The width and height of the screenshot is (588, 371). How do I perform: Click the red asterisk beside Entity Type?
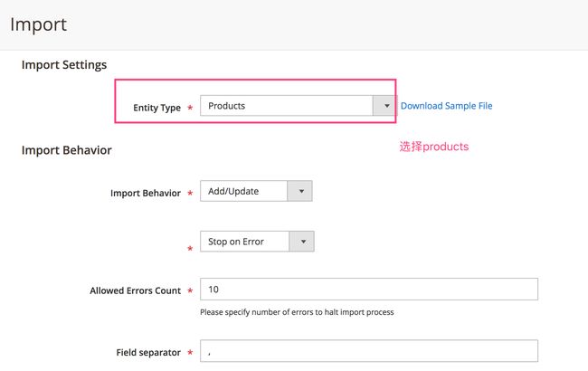(x=190, y=108)
